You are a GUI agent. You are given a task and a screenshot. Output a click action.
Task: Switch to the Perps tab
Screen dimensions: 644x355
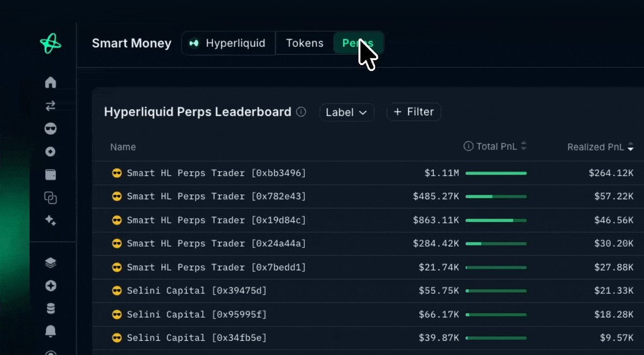click(x=358, y=43)
